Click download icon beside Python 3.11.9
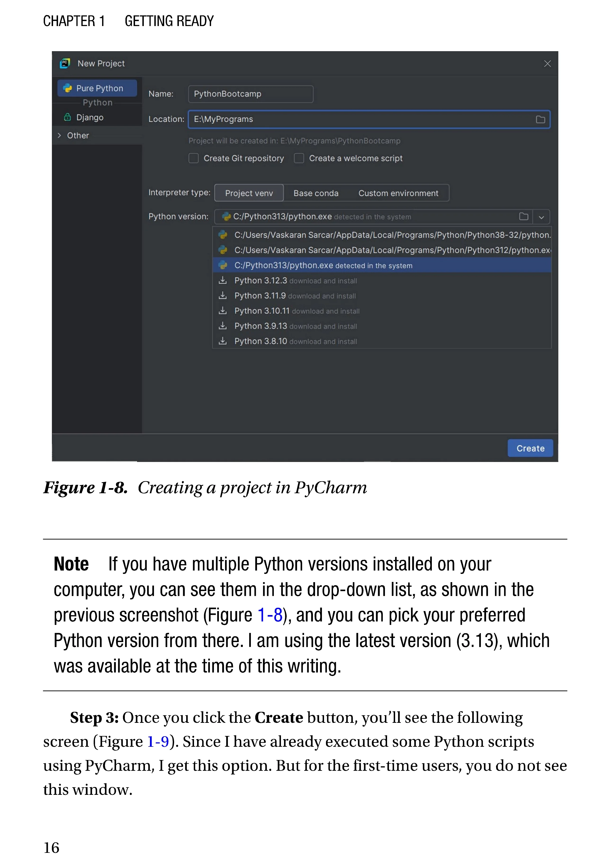 pyautogui.click(x=223, y=296)
